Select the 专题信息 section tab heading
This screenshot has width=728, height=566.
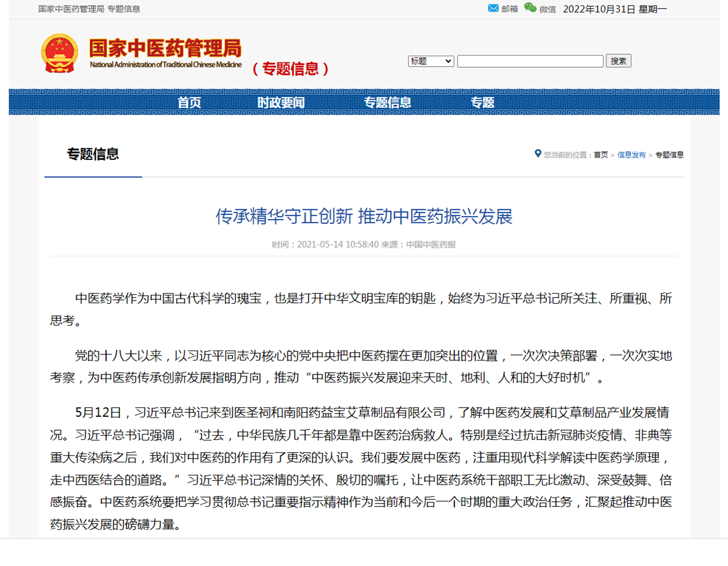coord(93,154)
